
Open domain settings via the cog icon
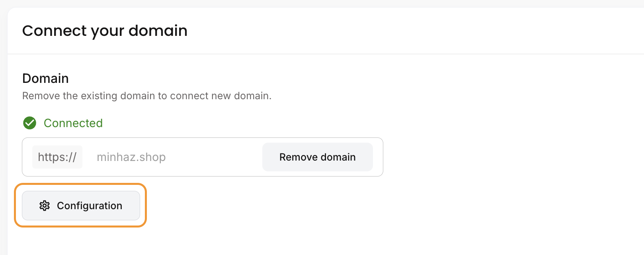click(x=45, y=206)
